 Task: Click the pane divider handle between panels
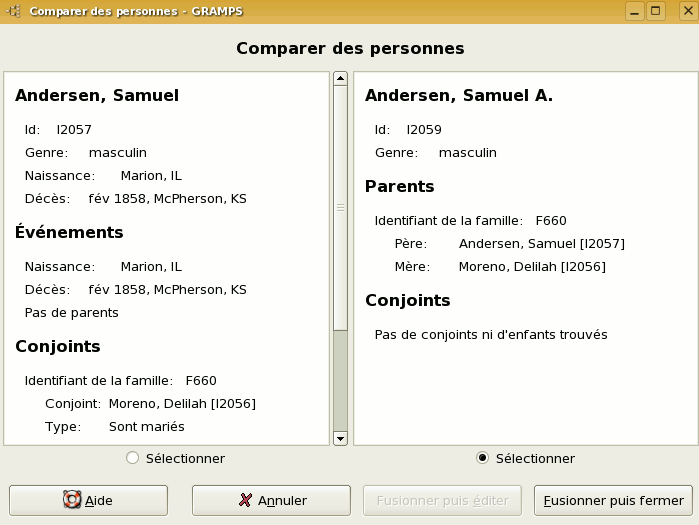[x=350, y=258]
